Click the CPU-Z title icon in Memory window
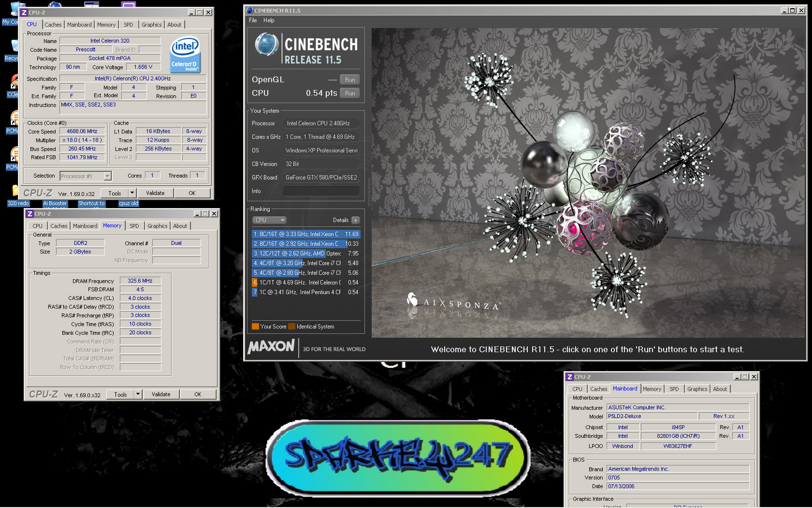 click(30, 214)
